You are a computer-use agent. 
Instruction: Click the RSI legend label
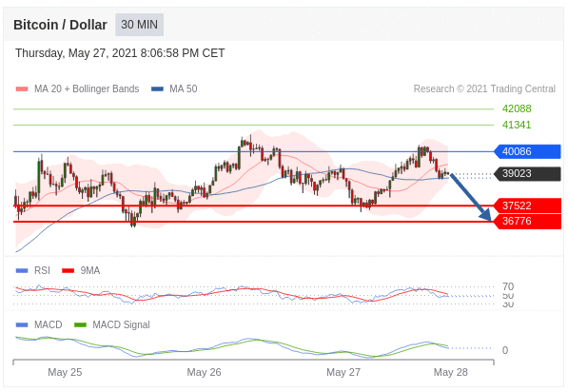pyautogui.click(x=42, y=270)
